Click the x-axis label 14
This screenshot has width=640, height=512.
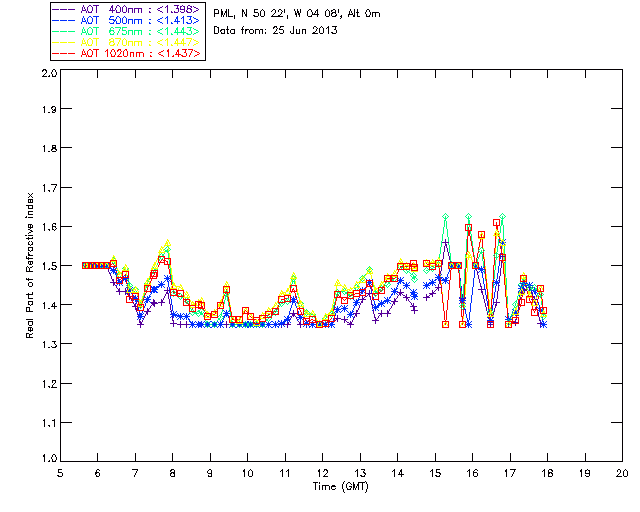tap(398, 473)
